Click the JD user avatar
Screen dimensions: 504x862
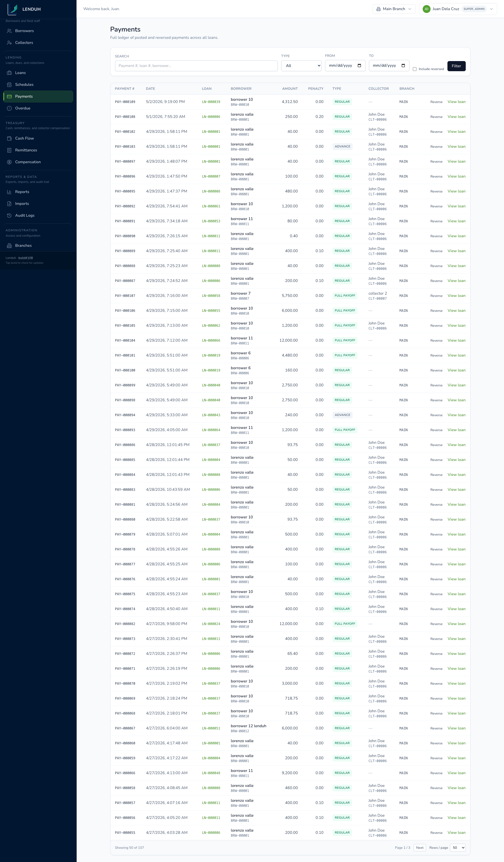click(426, 9)
